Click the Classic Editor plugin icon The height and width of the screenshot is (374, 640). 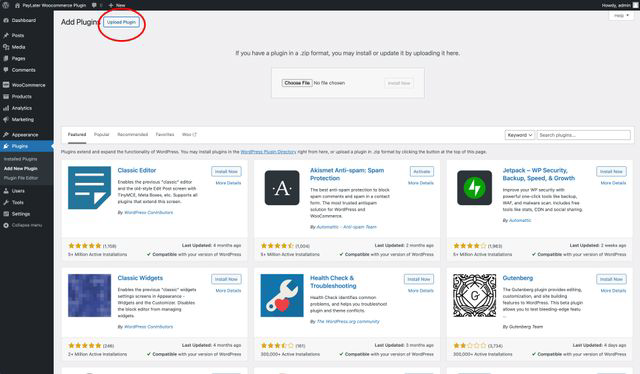pyautogui.click(x=89, y=187)
